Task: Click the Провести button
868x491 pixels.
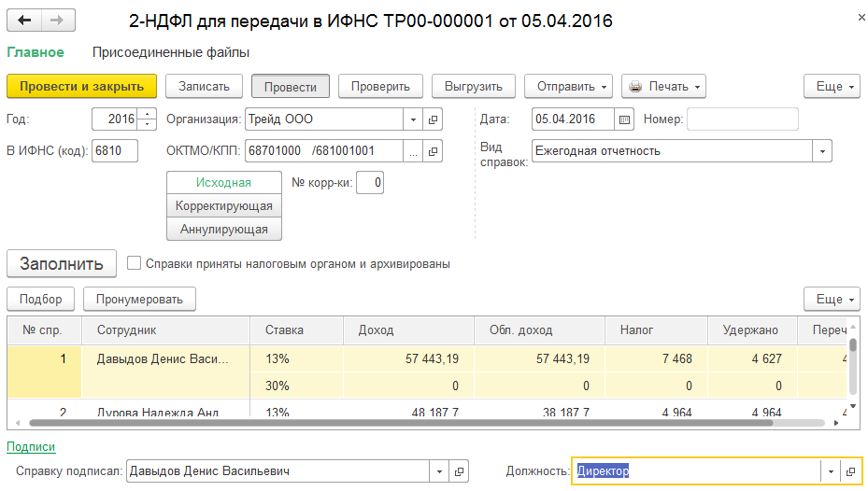Action: pyautogui.click(x=290, y=86)
